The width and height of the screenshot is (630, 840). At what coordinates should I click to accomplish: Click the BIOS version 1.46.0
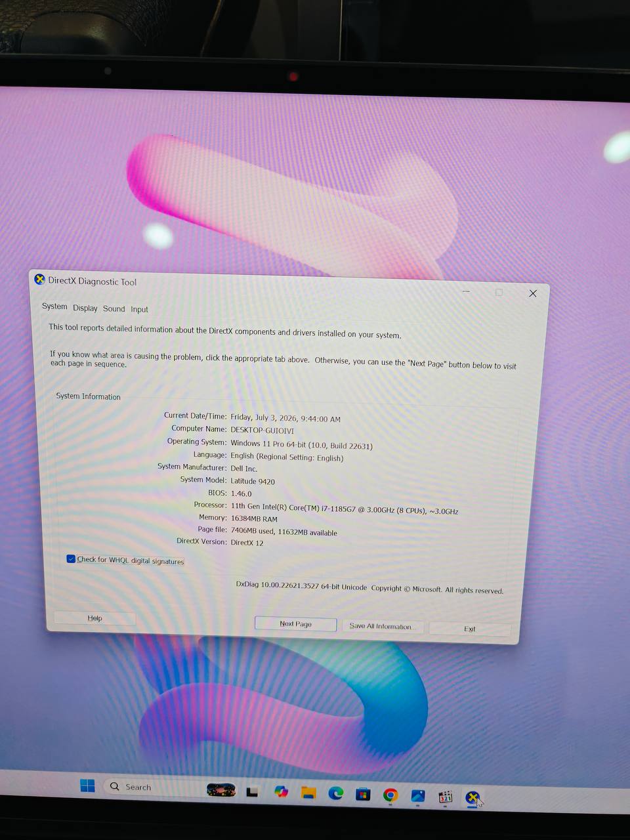[241, 493]
